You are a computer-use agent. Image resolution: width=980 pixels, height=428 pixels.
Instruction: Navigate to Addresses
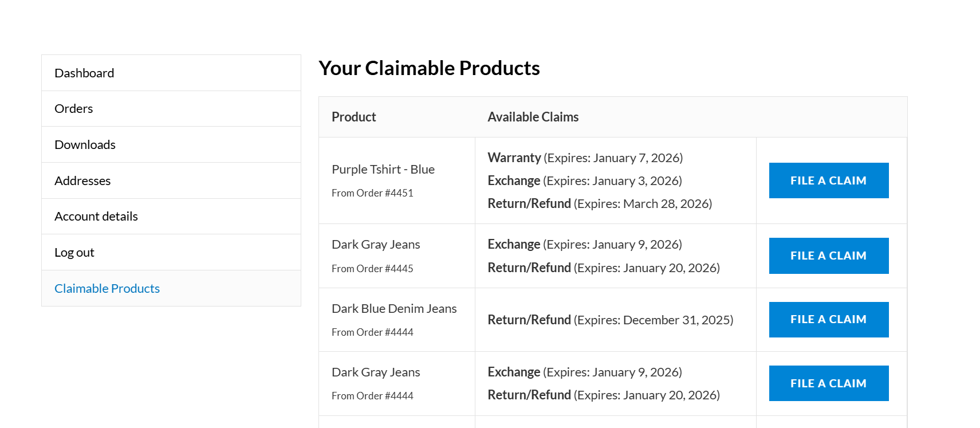click(x=82, y=180)
